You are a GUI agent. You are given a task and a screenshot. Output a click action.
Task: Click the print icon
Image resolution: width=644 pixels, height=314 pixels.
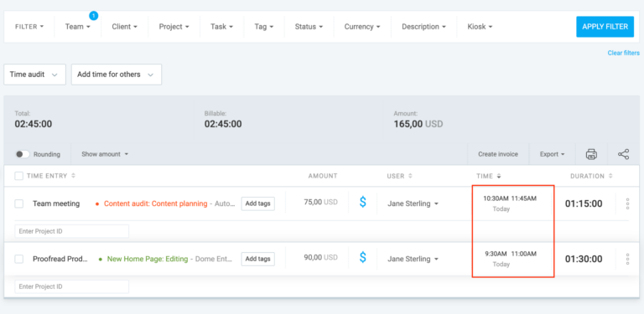591,154
